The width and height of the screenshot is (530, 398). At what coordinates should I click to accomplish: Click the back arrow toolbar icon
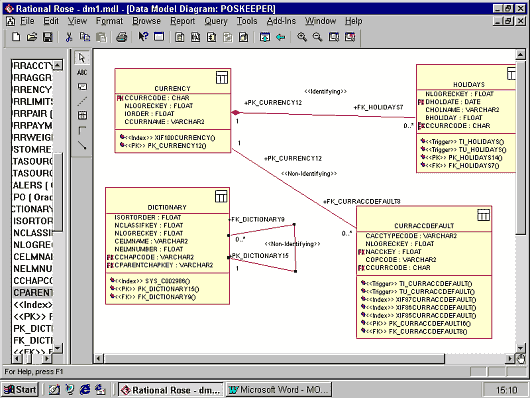(x=281, y=37)
